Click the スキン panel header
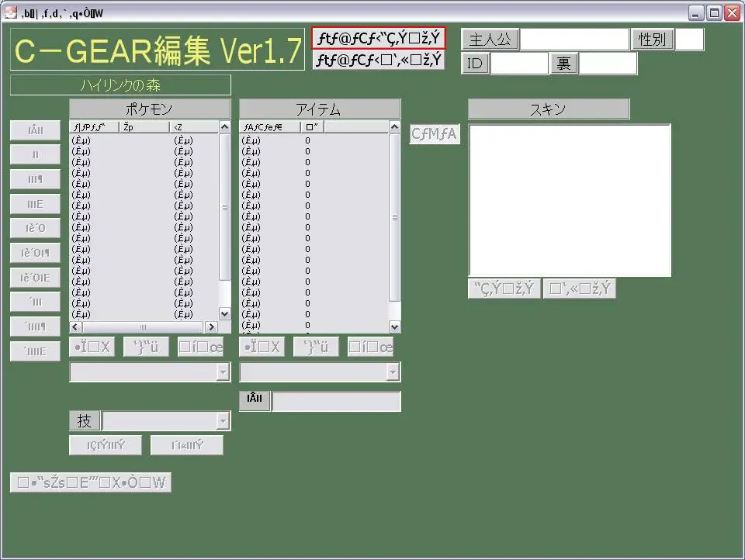This screenshot has width=745, height=560. click(x=549, y=109)
